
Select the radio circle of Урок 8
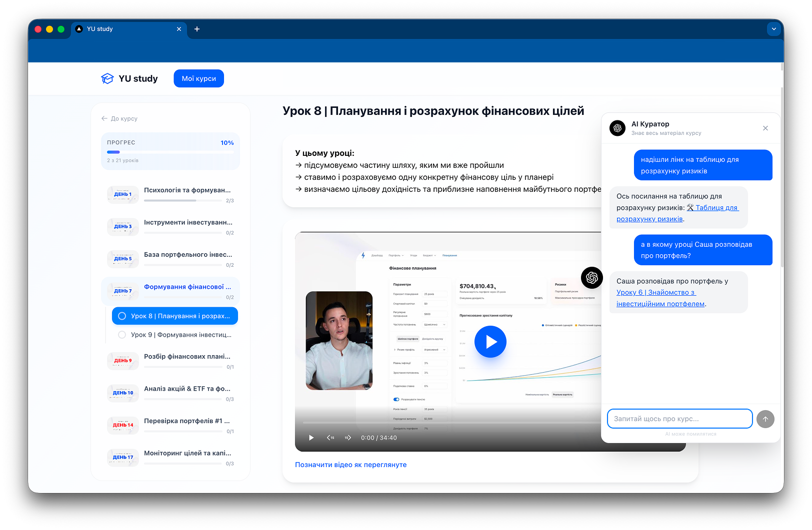pos(122,315)
